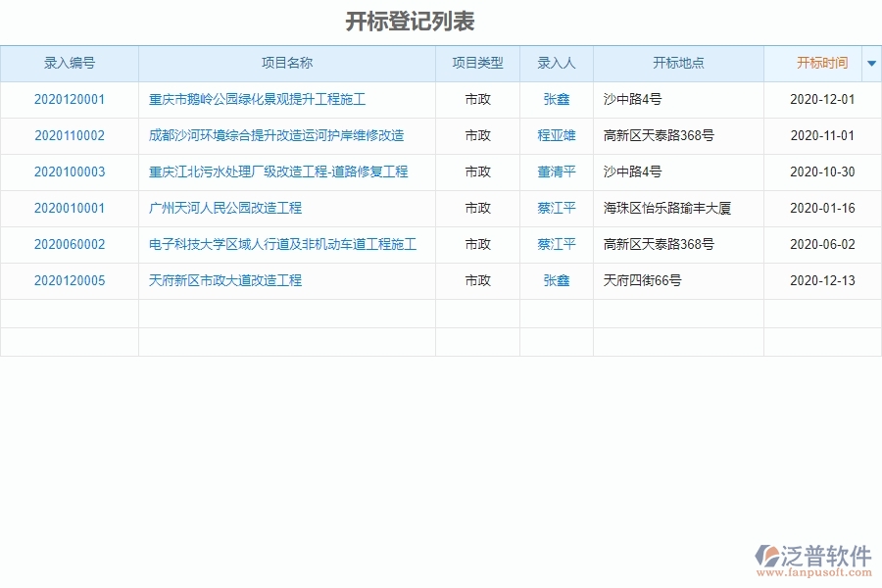882x588 pixels.
Task: View recorder 董清平 details
Action: pos(556,171)
